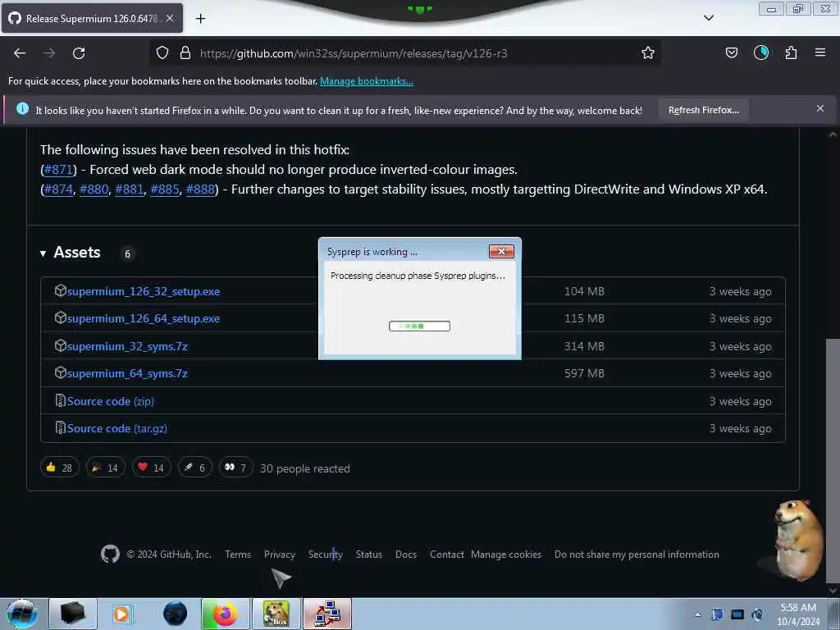
Task: Click Do not share my personal information
Action: pyautogui.click(x=637, y=555)
